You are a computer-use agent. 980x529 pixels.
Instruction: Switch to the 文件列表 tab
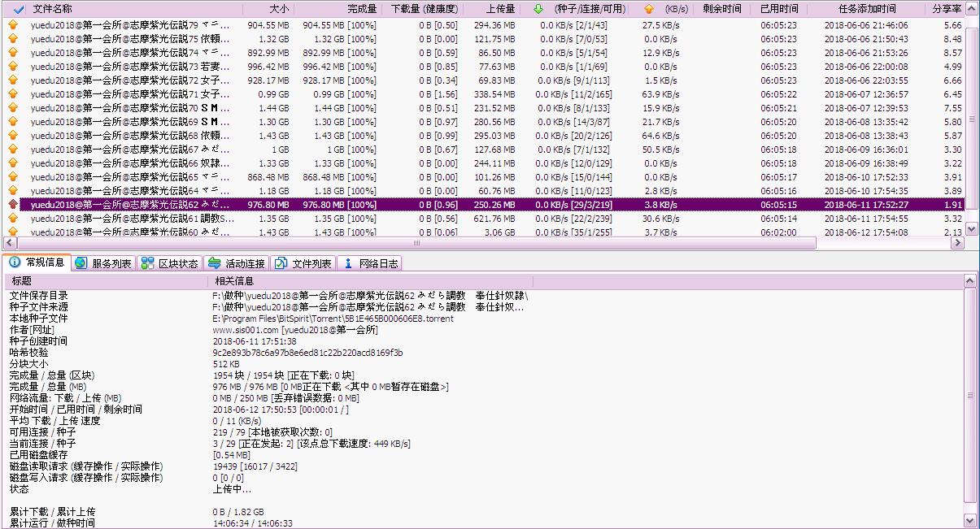[303, 263]
